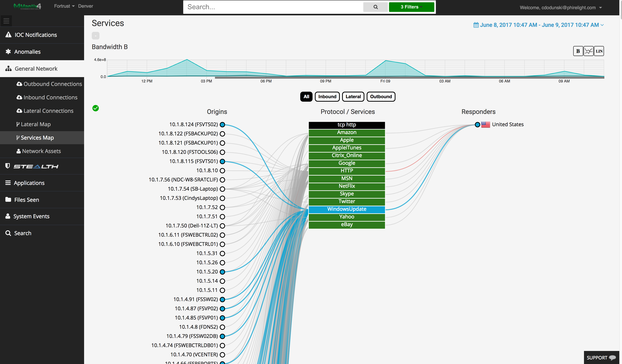
Task: Click the calendar icon by date range
Action: [x=476, y=25]
